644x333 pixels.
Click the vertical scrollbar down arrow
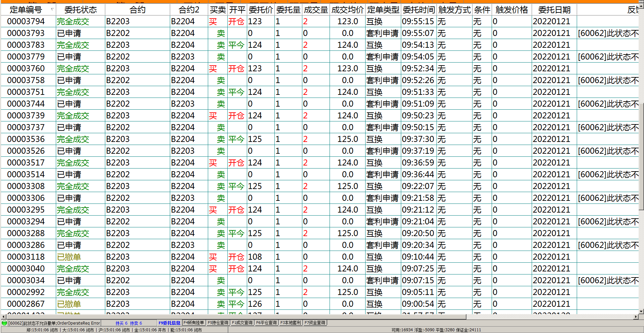641,311
